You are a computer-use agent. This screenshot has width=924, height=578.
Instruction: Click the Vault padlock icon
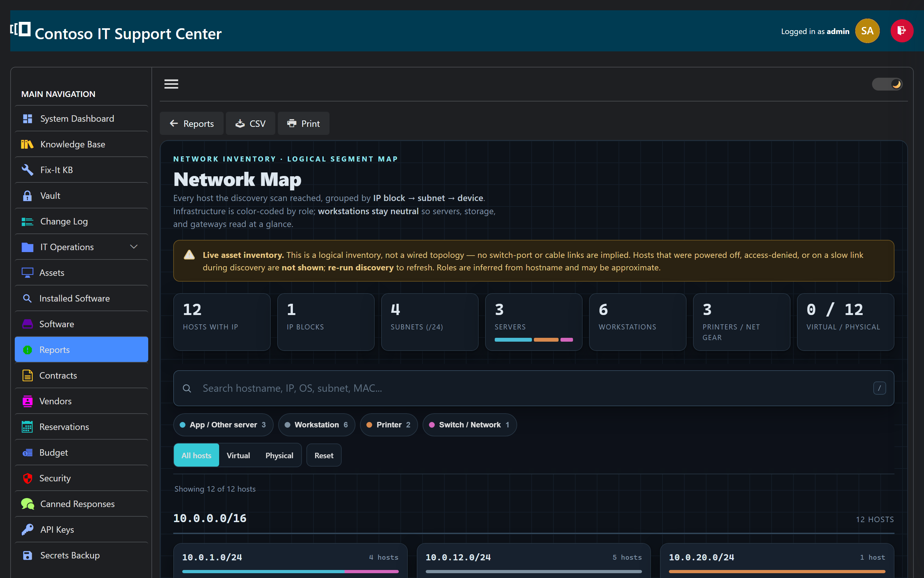(28, 196)
